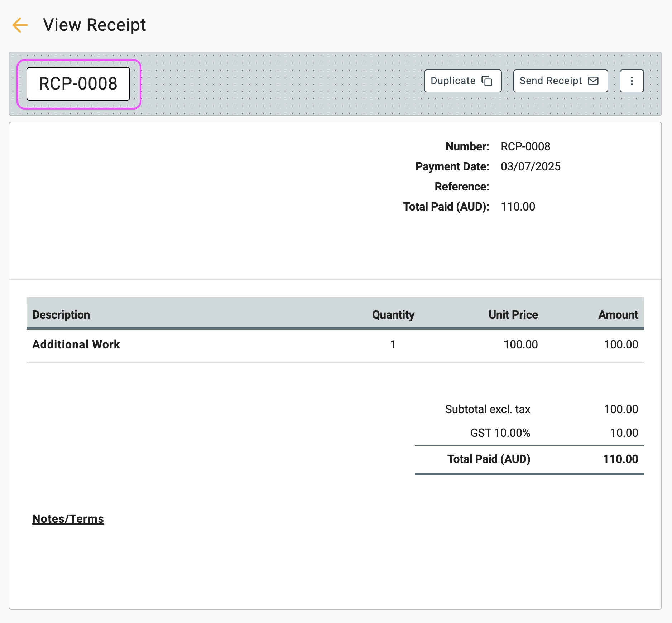Click the Quantity column header

pos(393,315)
